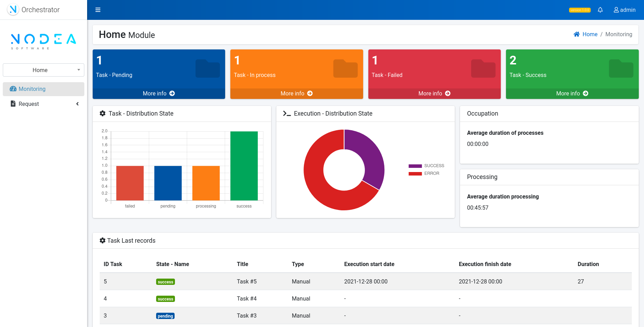Click the Execution start date header
Screen dimensions: 644x327
pos(369,264)
